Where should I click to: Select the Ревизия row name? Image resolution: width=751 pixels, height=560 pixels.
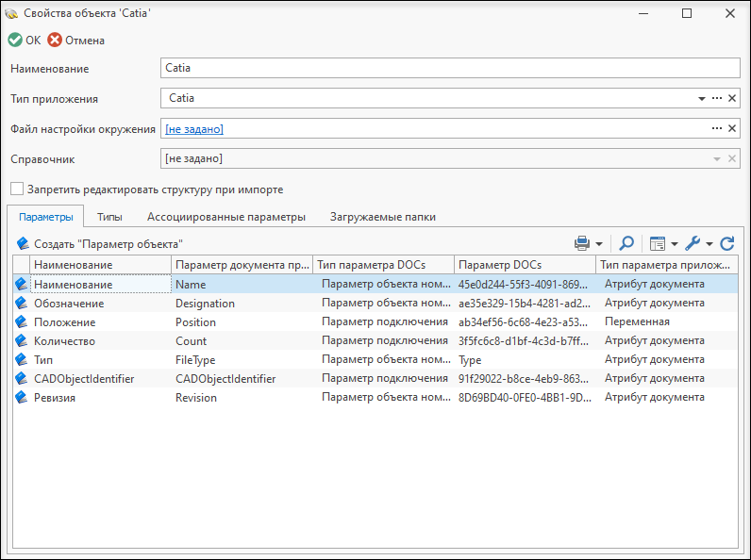click(55, 398)
